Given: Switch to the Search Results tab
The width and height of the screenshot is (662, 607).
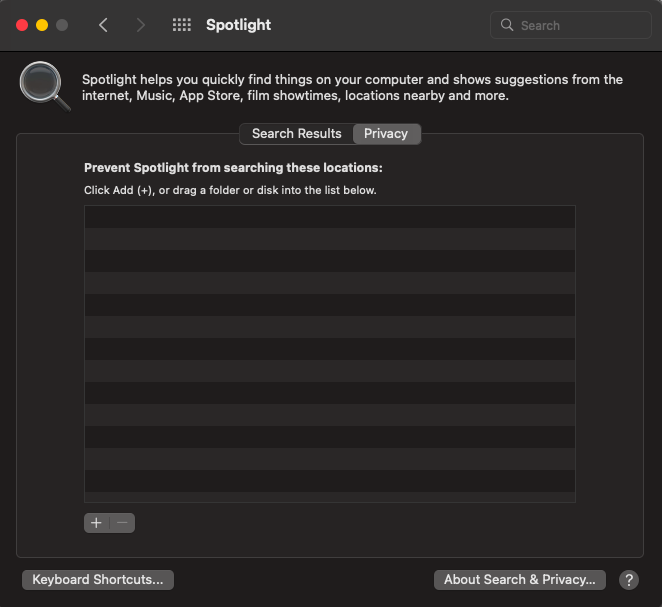Looking at the screenshot, I should pos(296,134).
